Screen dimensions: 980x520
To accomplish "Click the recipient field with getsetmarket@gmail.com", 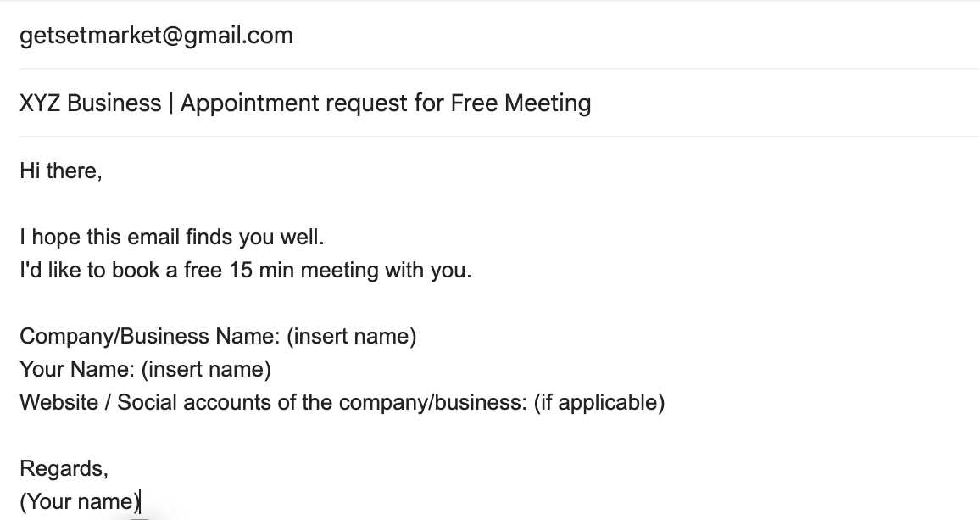I will 156,36.
